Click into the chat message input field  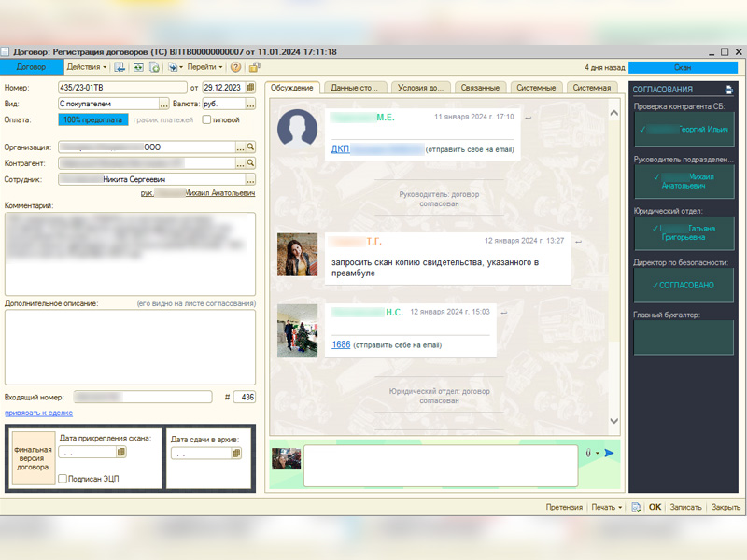pos(439,464)
